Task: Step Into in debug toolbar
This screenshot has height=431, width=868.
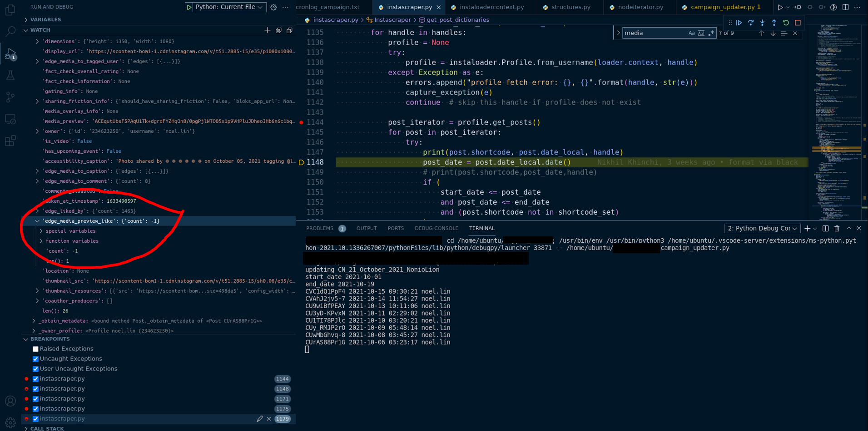Action: point(763,23)
